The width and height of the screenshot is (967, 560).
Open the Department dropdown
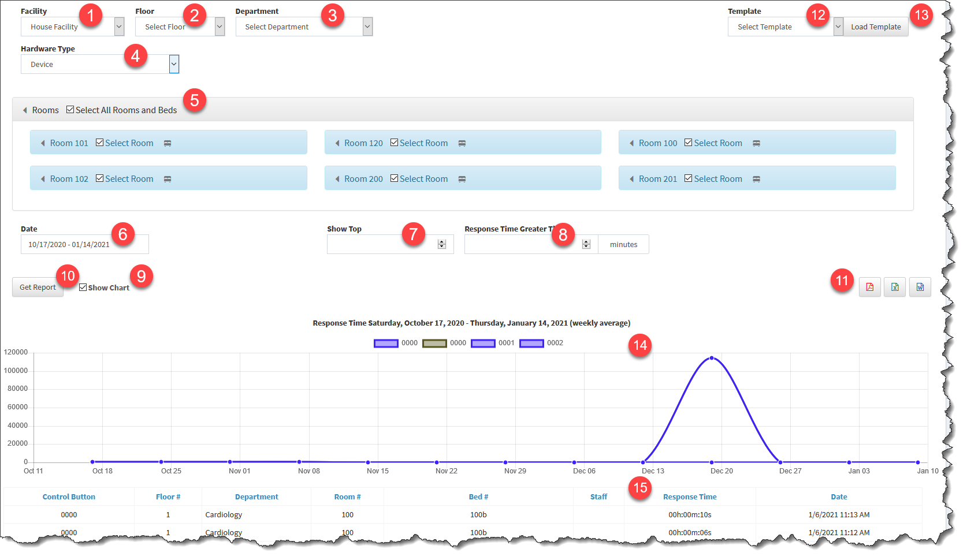coord(304,27)
